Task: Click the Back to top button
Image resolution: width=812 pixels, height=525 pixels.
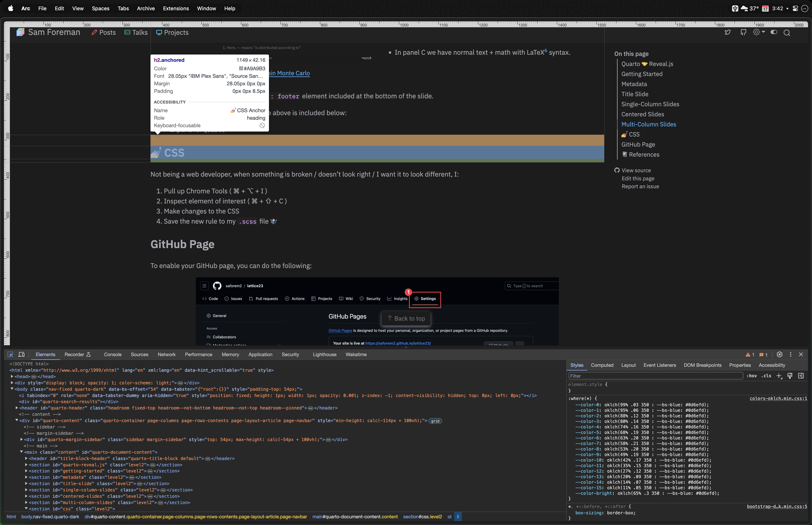Action: (406, 318)
